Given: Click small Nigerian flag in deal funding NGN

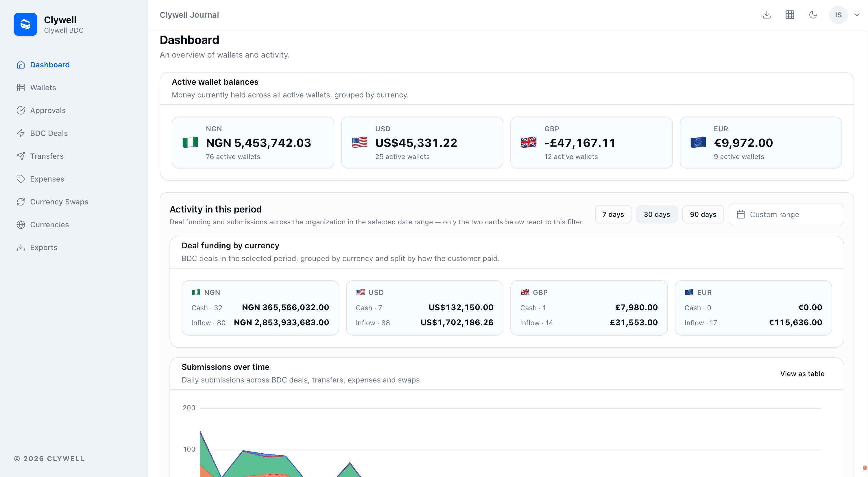Looking at the screenshot, I should (x=196, y=292).
